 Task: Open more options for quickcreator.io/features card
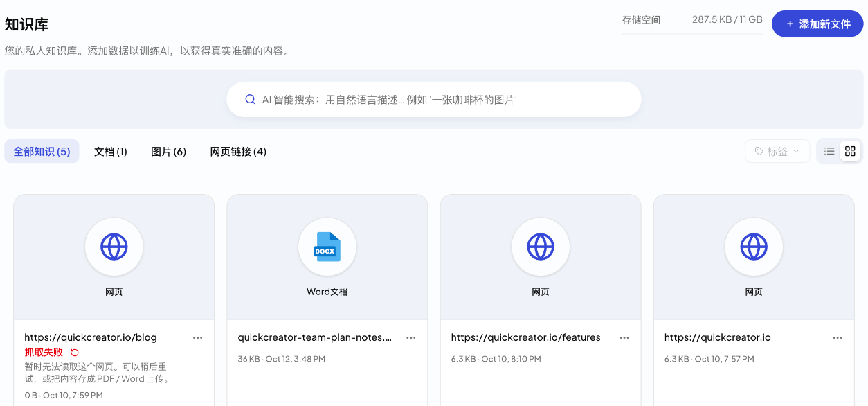tap(624, 338)
